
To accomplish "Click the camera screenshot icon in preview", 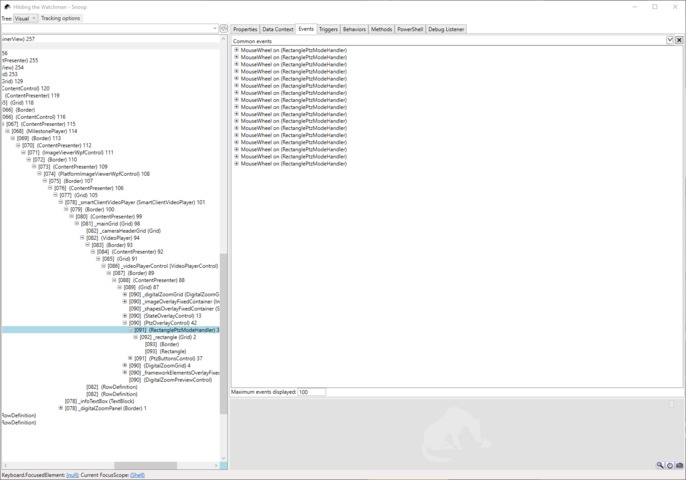I will 680,466.
